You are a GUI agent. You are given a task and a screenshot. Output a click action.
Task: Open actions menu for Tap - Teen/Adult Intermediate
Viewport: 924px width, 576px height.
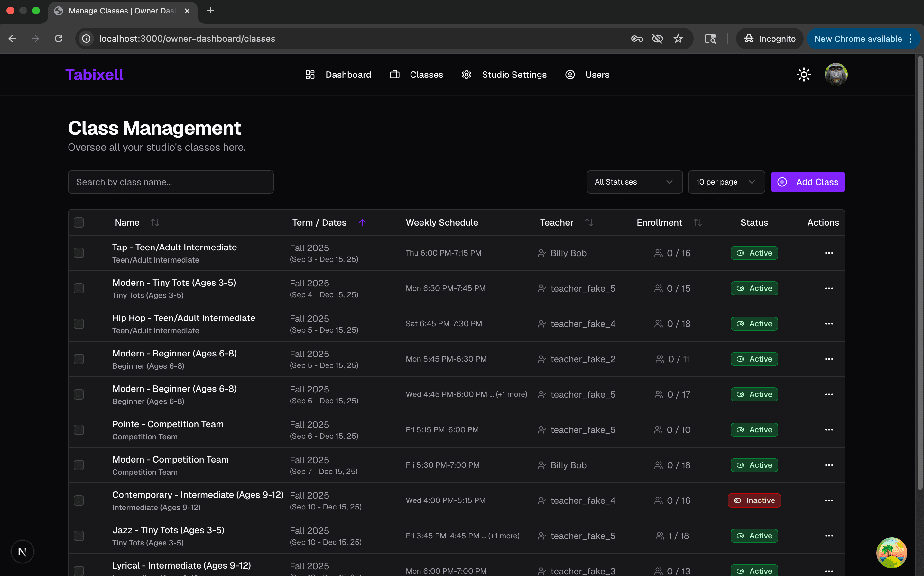[829, 253]
